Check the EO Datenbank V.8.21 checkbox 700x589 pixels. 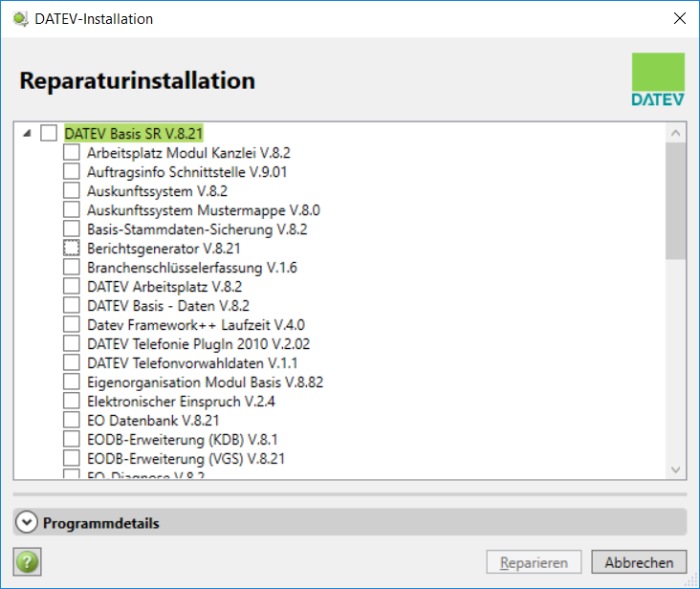coord(72,420)
